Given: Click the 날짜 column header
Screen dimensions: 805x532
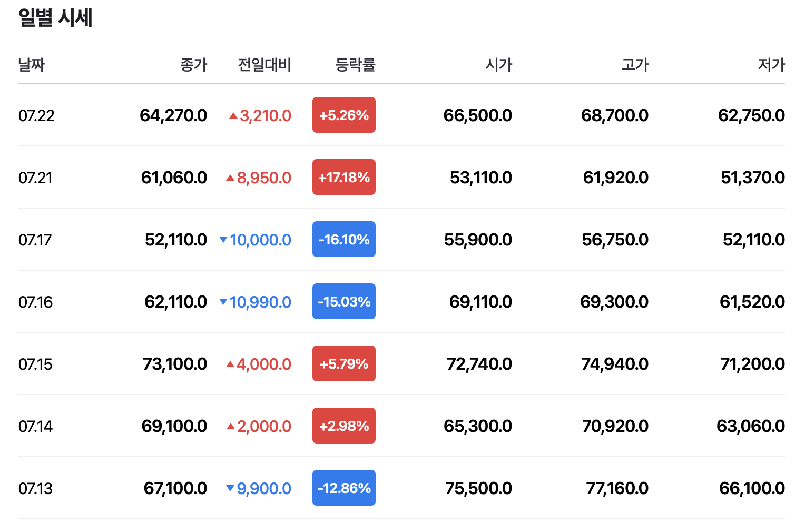Looking at the screenshot, I should click(x=32, y=65).
